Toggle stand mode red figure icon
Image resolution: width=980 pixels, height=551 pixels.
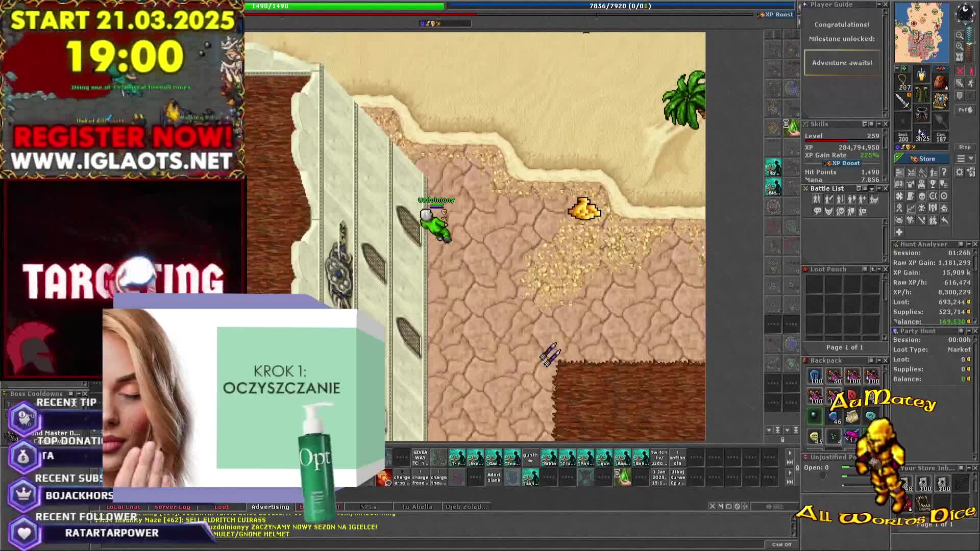pos(971,71)
